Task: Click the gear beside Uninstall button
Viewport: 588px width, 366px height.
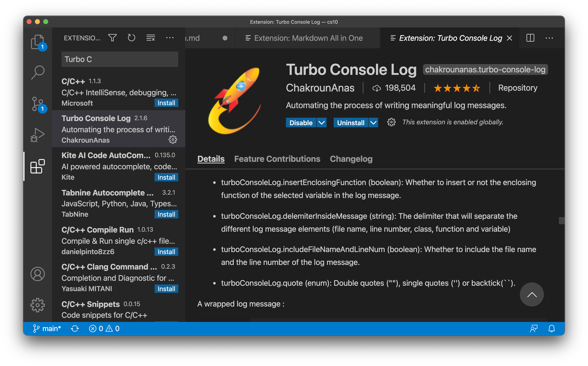Action: [x=391, y=122]
